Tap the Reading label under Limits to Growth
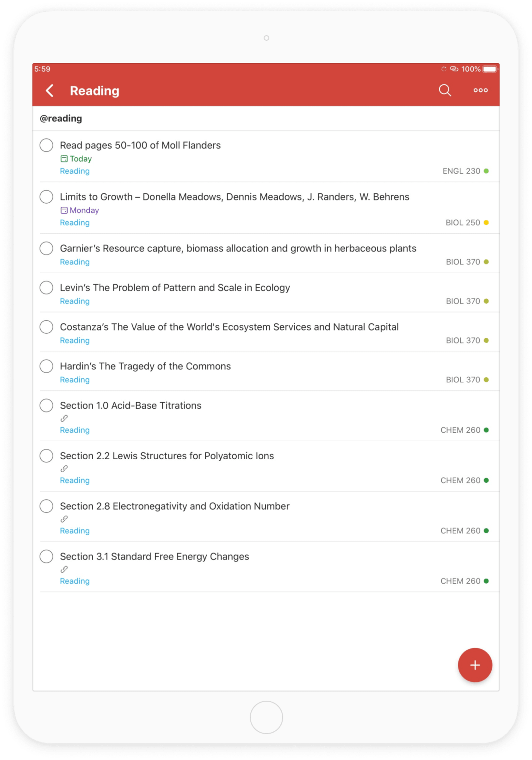532x760 pixels. [75, 223]
